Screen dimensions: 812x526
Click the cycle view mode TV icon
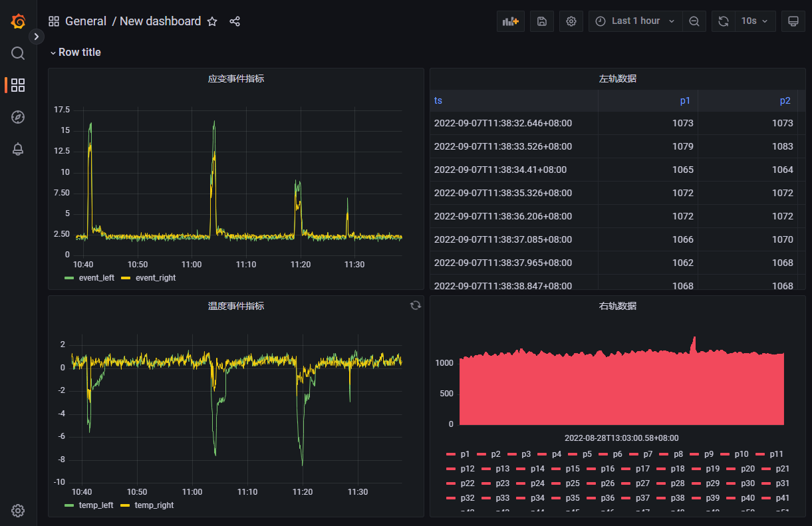(793, 21)
